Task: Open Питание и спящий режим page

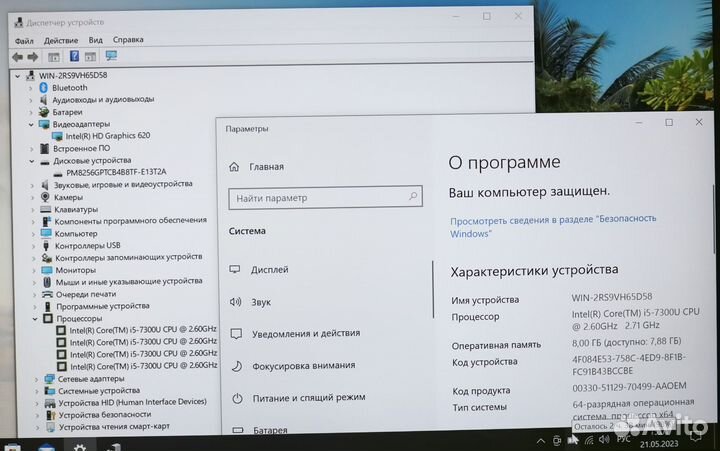Action: click(308, 397)
